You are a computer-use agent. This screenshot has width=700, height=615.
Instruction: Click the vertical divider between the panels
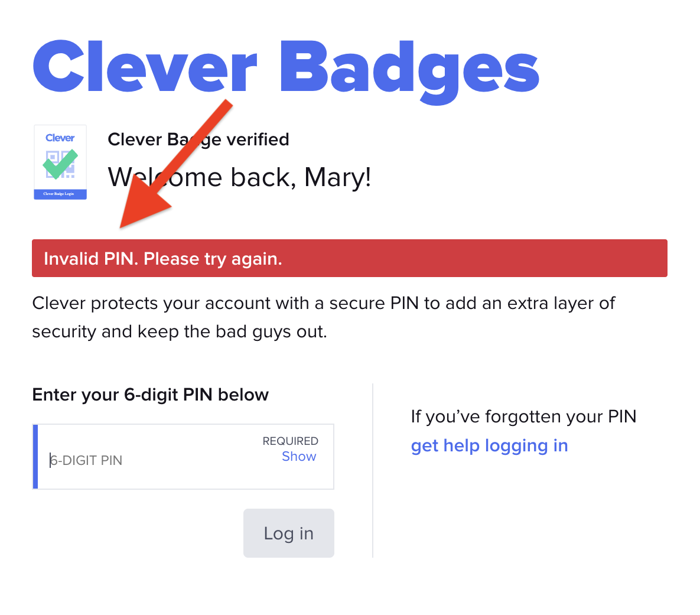(372, 470)
